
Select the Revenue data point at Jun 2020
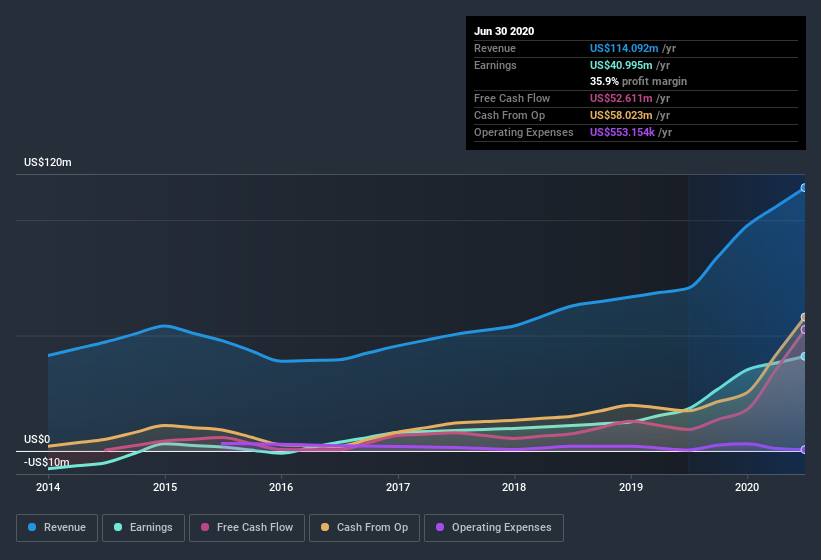(804, 188)
